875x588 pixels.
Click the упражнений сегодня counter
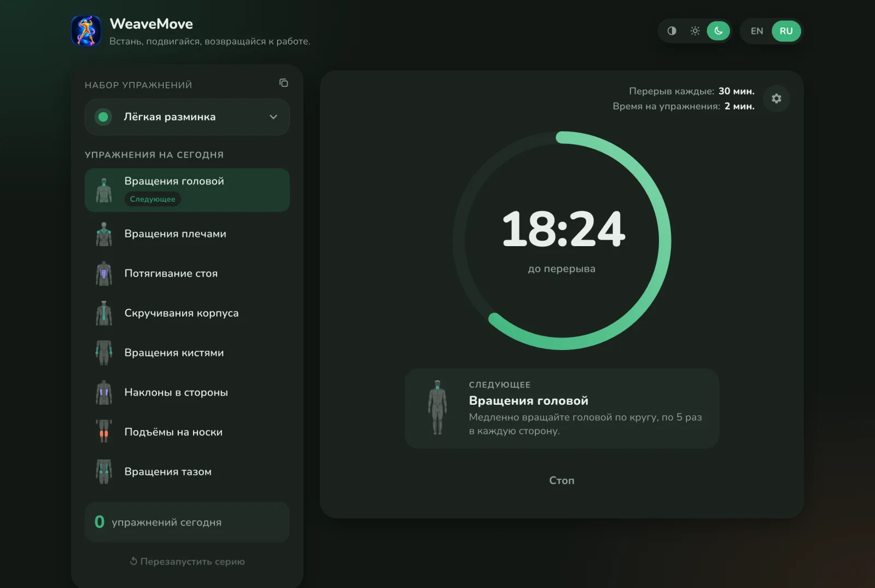tap(187, 522)
